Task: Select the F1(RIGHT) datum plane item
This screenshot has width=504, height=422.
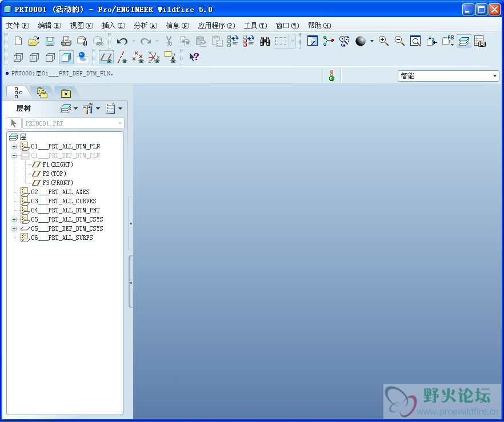Action: click(x=53, y=164)
